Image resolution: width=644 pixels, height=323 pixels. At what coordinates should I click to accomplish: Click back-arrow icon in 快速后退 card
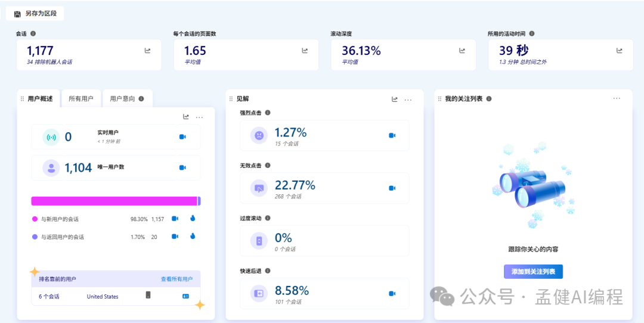[x=259, y=293]
